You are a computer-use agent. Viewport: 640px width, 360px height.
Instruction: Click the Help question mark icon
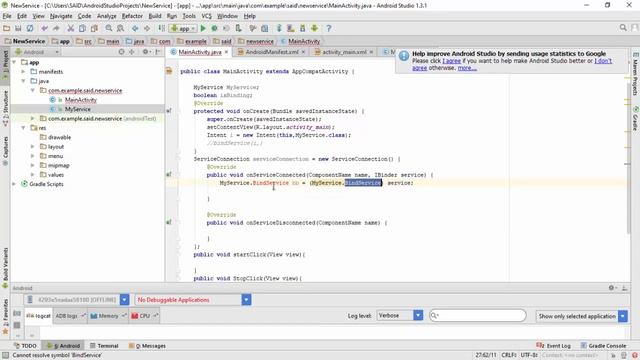[329, 28]
